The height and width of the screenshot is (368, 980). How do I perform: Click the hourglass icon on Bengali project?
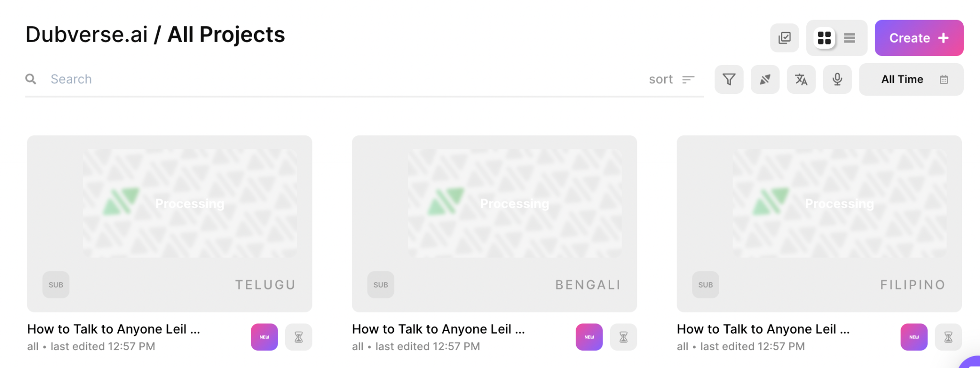coord(623,337)
